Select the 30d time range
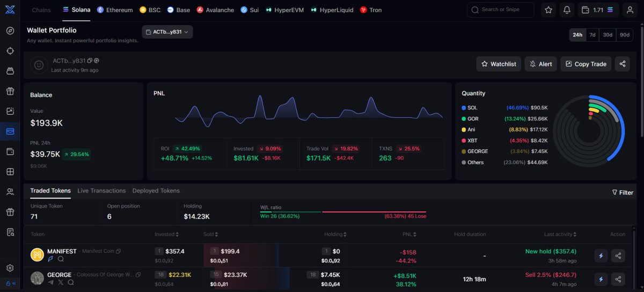The image size is (644, 292). click(x=608, y=35)
